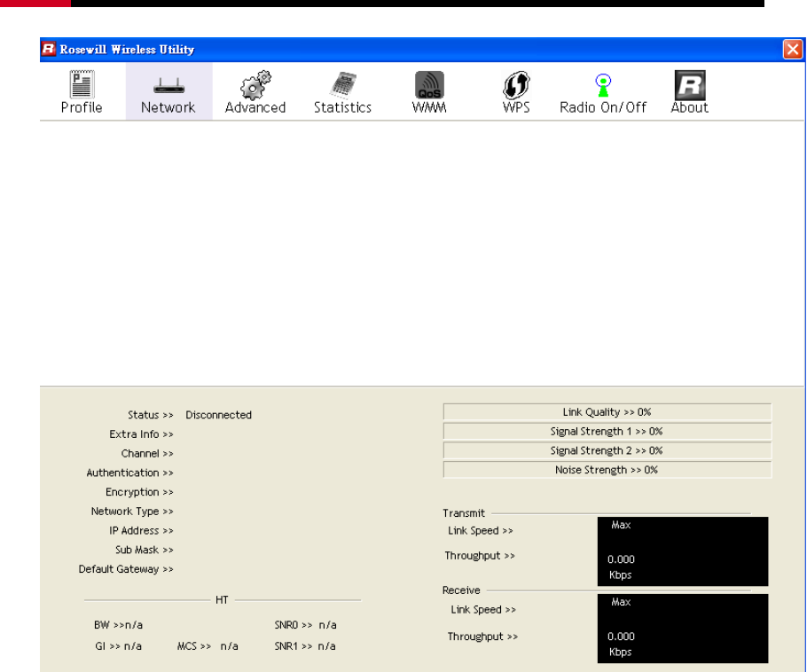Show the Statistics page
This screenshot has width=807, height=672.
[342, 92]
